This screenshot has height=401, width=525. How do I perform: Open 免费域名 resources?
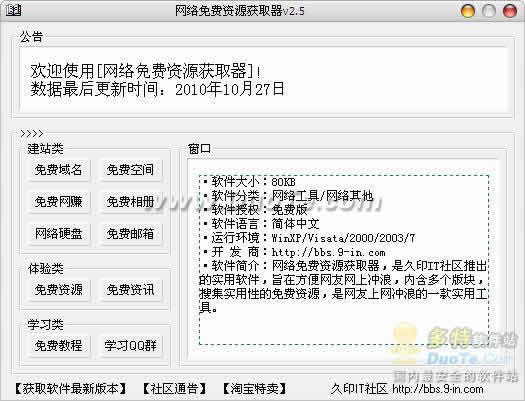pos(59,170)
